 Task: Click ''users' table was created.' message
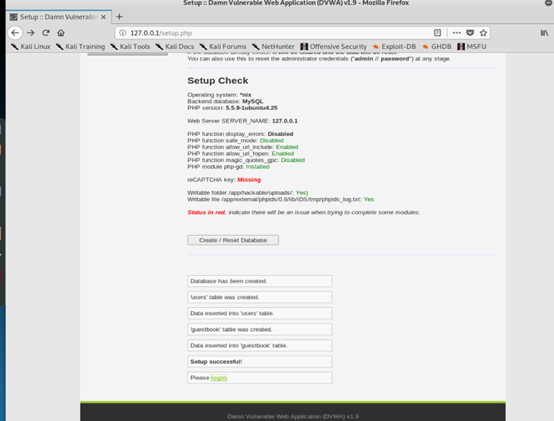coord(260,297)
